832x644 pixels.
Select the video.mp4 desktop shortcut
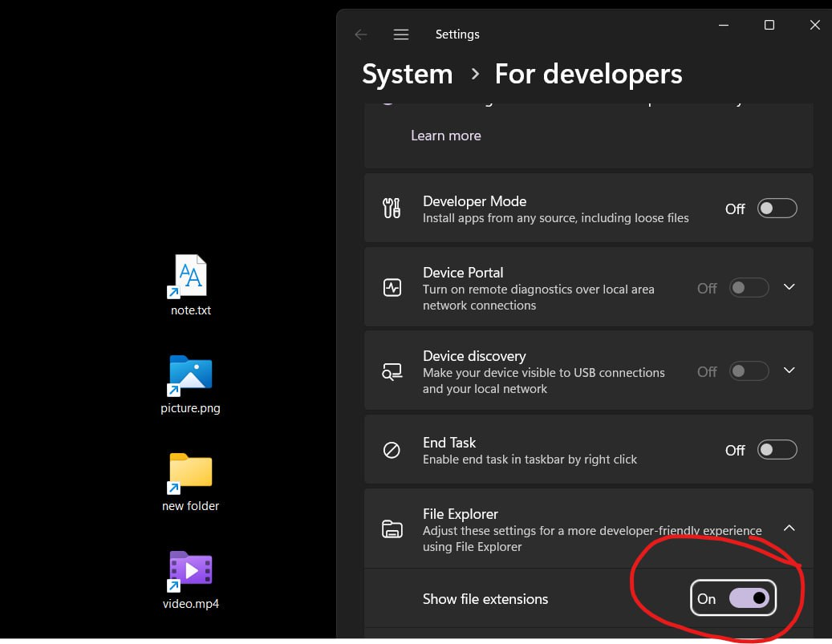tap(190, 581)
